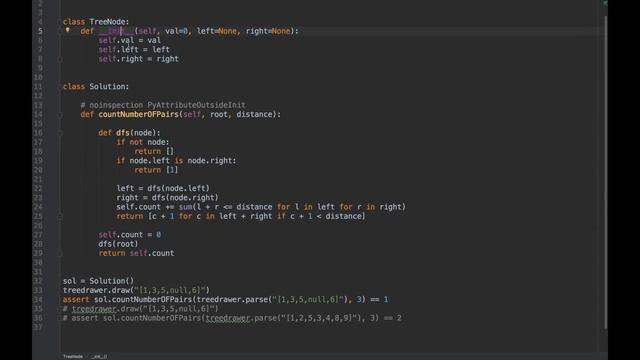Click 'return [1]' on line 20

click(156, 170)
